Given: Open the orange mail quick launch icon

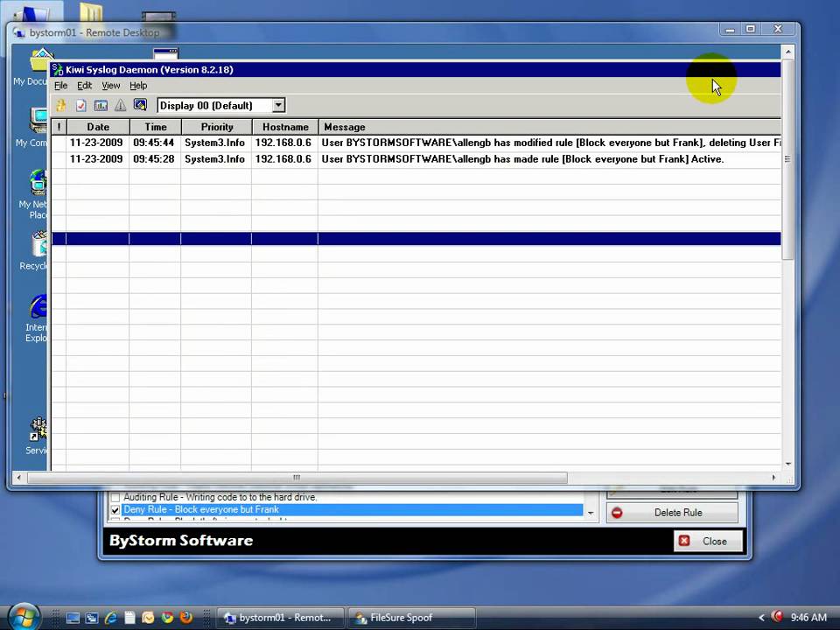Looking at the screenshot, I should 149,618.
